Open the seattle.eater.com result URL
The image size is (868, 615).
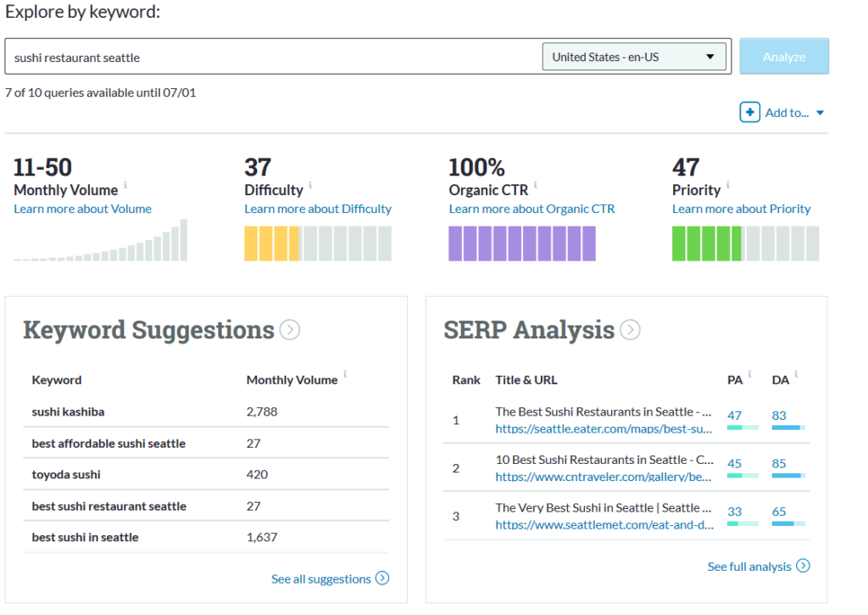604,429
